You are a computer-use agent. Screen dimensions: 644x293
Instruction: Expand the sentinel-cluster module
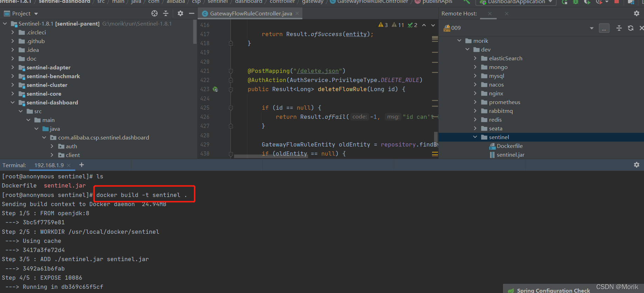[13, 85]
